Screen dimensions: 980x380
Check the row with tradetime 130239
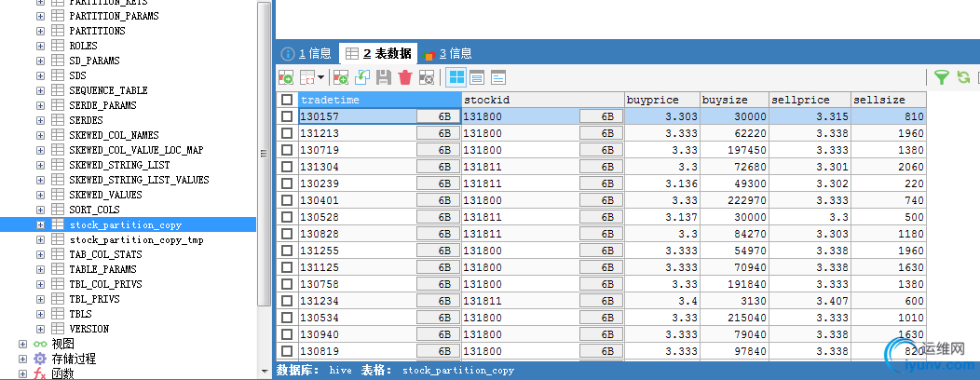point(287,183)
